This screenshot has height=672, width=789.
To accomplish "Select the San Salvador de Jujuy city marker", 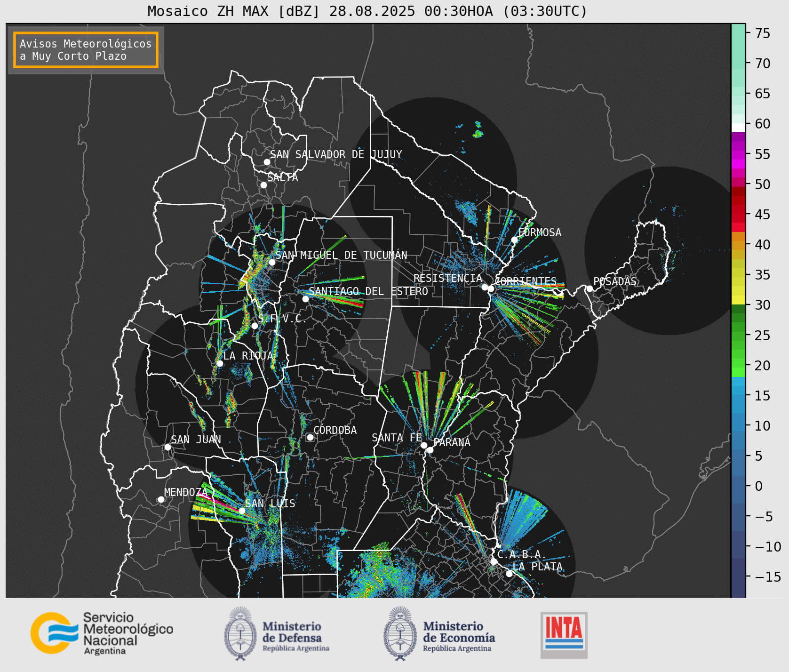I will point(267,162).
